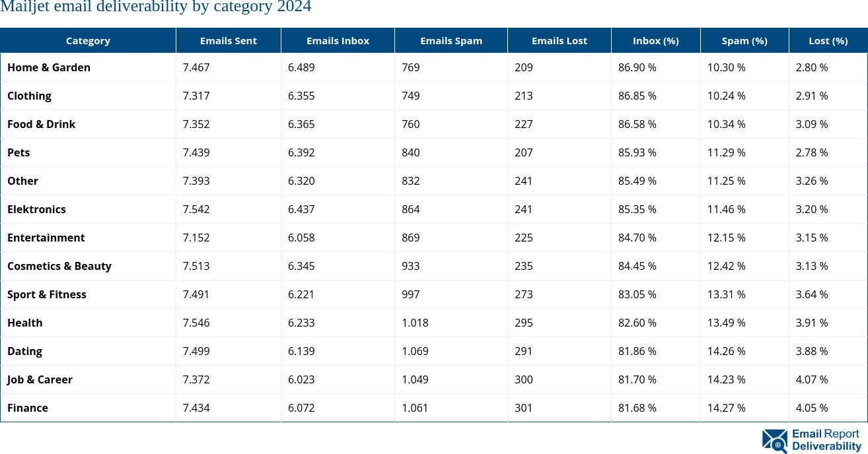Click the Emails Spam column header

(x=451, y=41)
